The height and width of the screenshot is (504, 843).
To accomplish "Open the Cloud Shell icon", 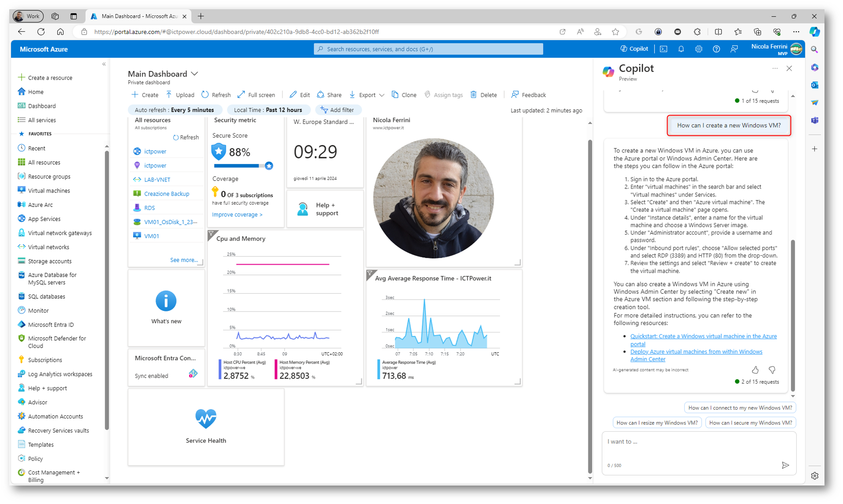I will [663, 49].
